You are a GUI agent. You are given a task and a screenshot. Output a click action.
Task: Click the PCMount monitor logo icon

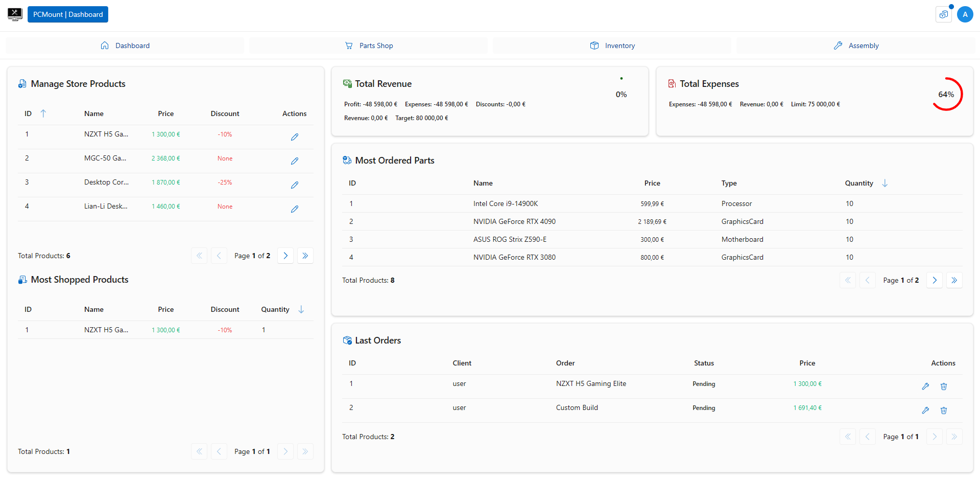pyautogui.click(x=15, y=14)
